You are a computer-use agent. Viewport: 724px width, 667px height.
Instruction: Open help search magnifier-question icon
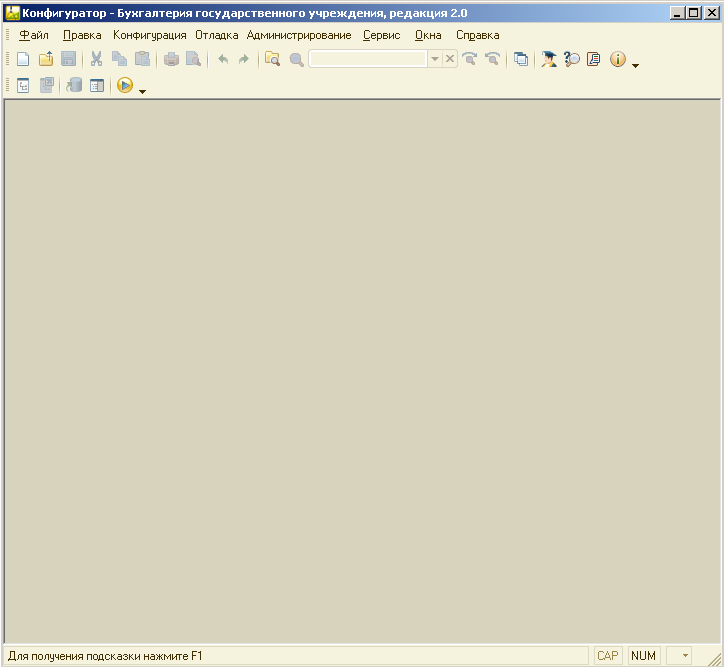click(572, 59)
